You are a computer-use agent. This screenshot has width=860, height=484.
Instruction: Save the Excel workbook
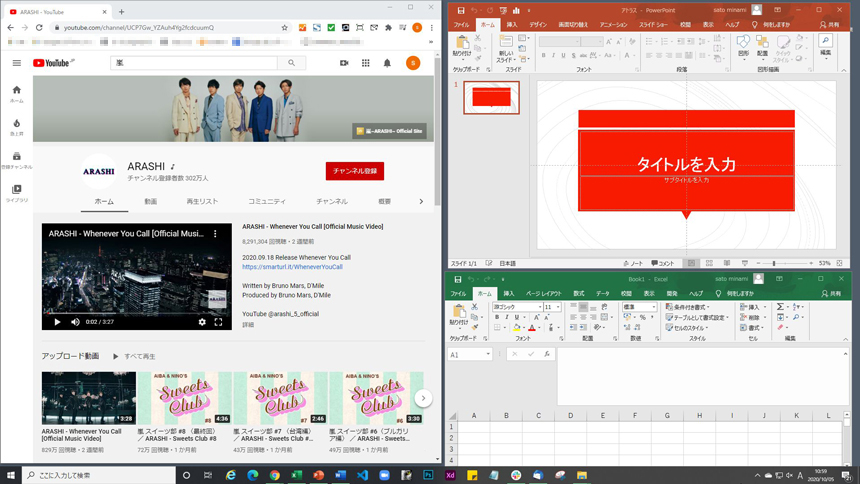pos(458,279)
